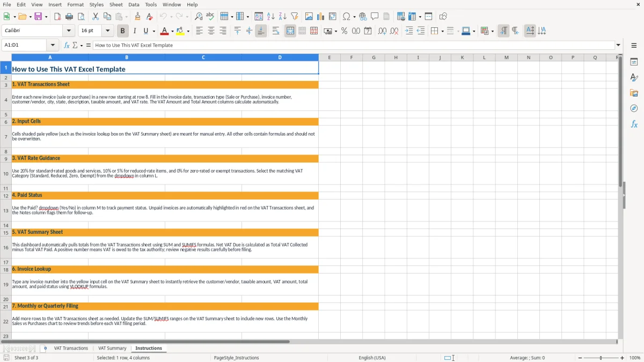Toggle Align Right
644x362 pixels.
(x=223, y=31)
